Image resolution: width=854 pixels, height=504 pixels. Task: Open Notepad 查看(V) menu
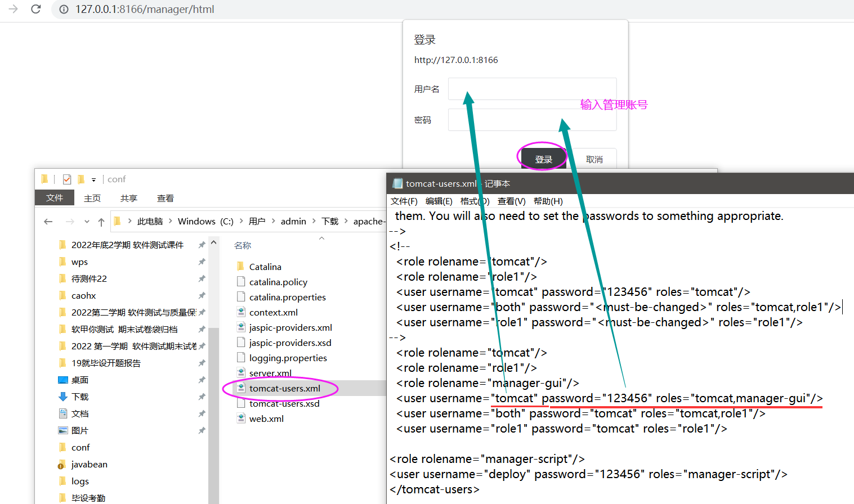[x=511, y=201]
